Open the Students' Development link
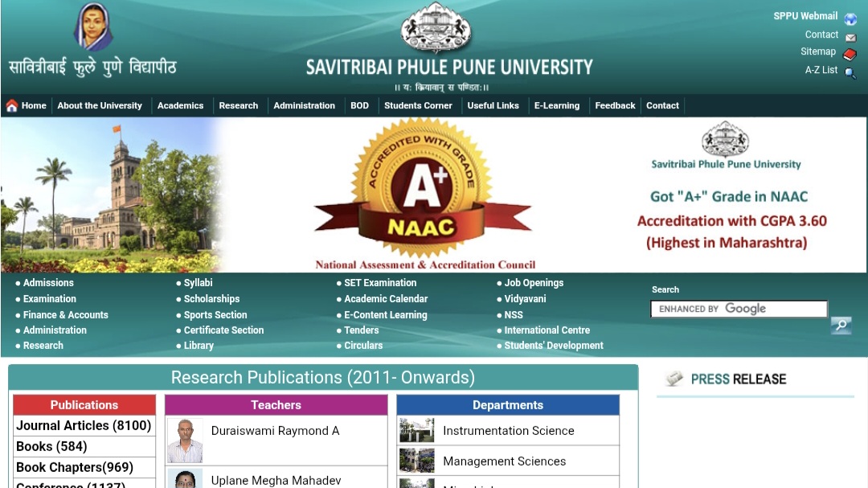The height and width of the screenshot is (488, 868). [554, 346]
